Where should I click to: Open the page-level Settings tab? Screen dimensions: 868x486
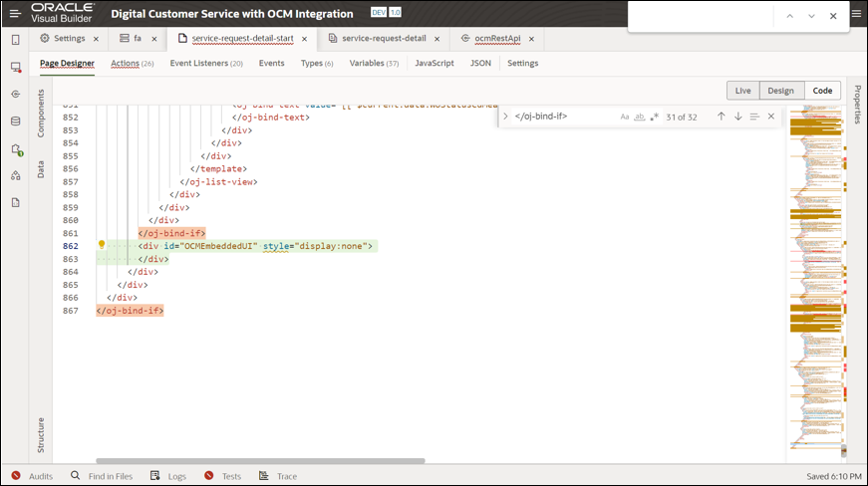[x=522, y=63]
